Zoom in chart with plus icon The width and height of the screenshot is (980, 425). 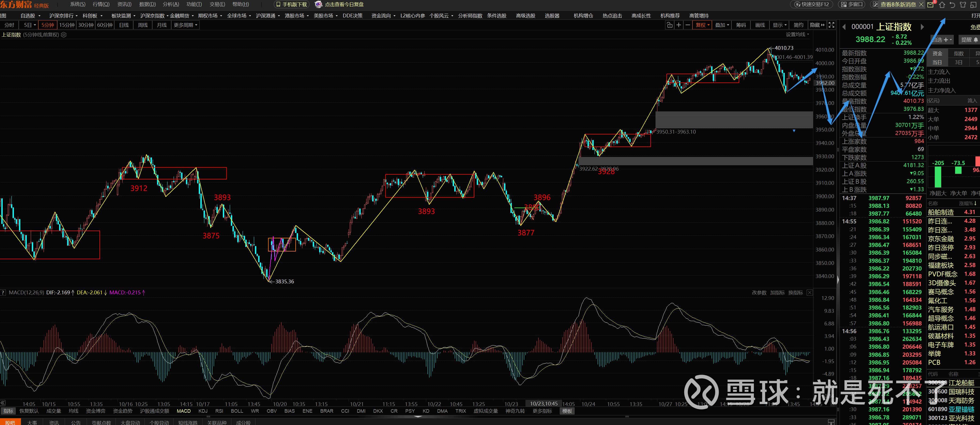(x=678, y=25)
